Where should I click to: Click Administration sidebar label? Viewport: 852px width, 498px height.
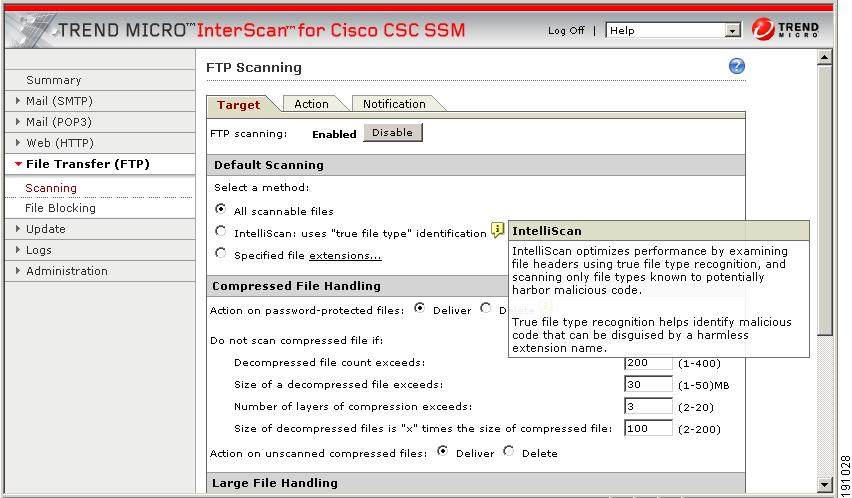click(67, 270)
